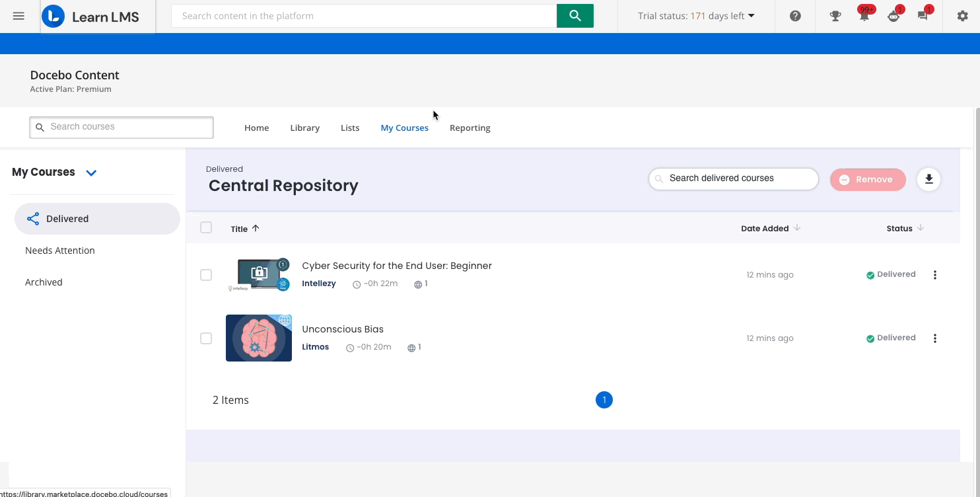
Task: Switch to the Library tab
Action: click(304, 128)
